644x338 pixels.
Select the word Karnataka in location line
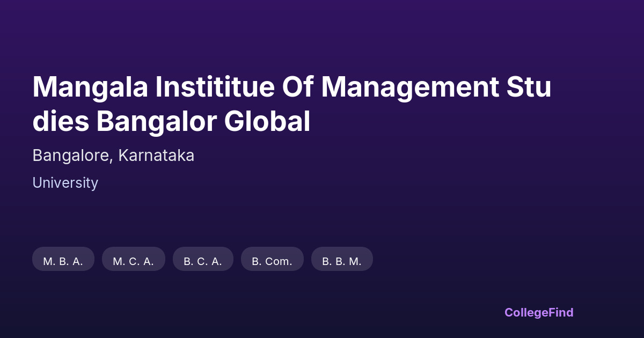[156, 156]
